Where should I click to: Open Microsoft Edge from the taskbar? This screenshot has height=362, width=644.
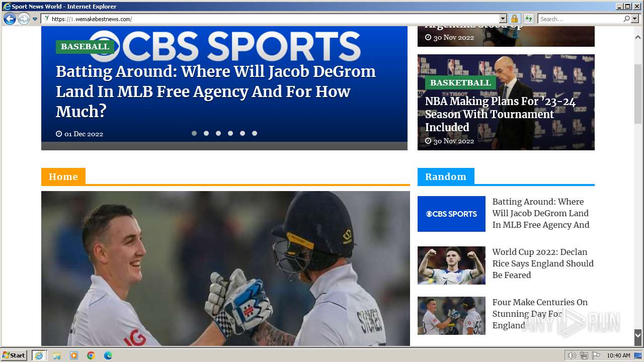point(108,355)
